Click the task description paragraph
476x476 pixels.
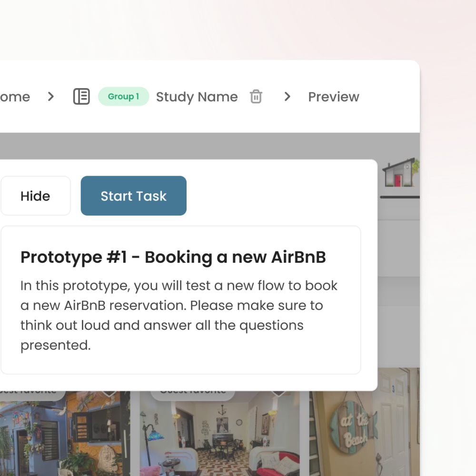pyautogui.click(x=179, y=315)
